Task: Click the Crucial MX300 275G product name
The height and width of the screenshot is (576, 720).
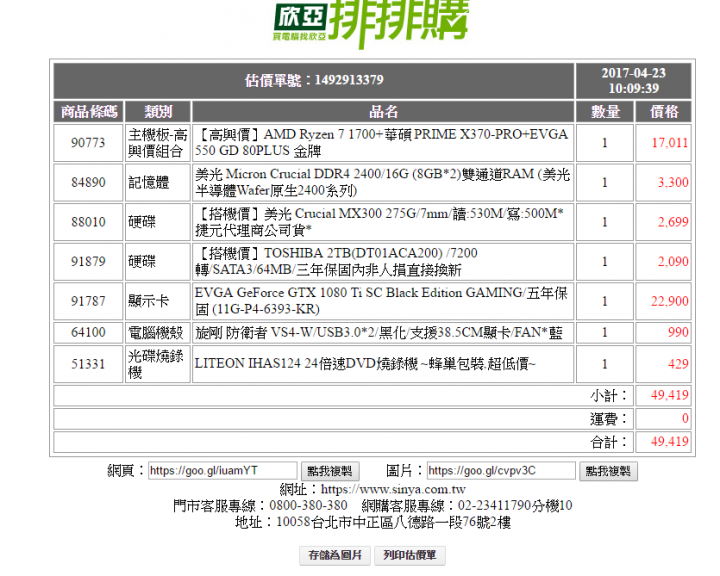Action: 379,222
